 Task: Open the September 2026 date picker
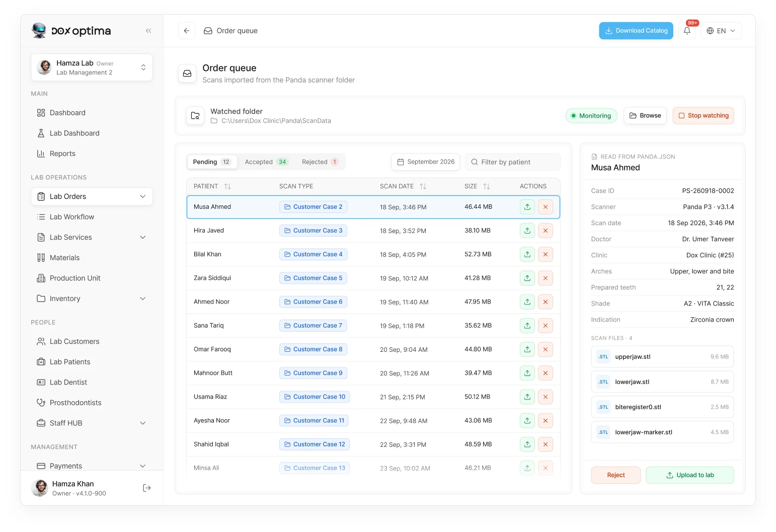[426, 162]
